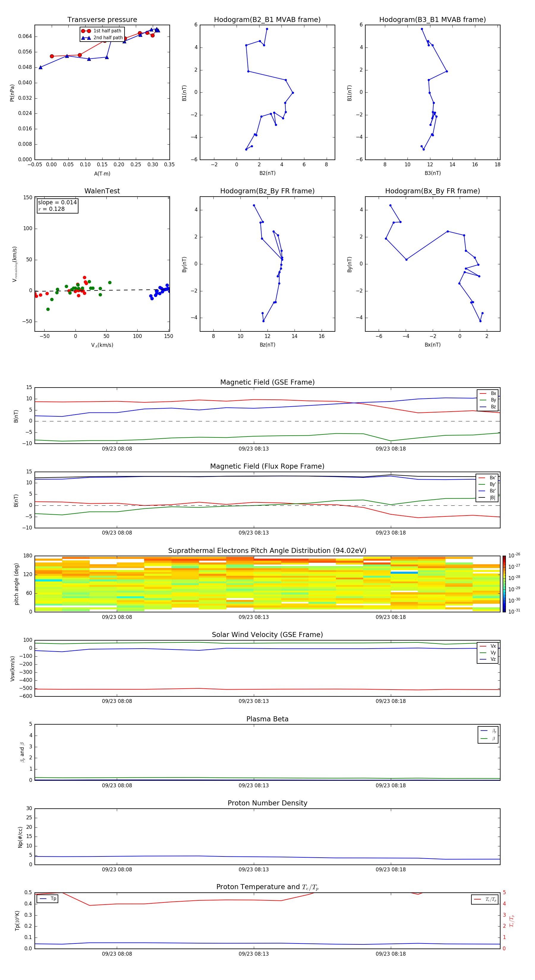Screen dimensions: 535x980
Task: Click the red Te/Tp right-axis label
Action: point(512,921)
